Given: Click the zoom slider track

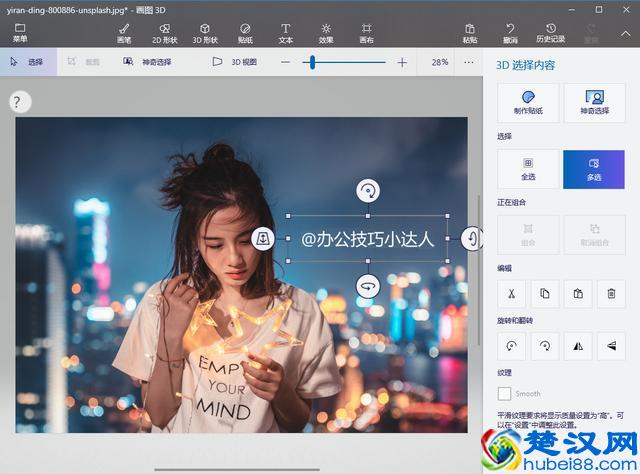Looking at the screenshot, I should 345,62.
